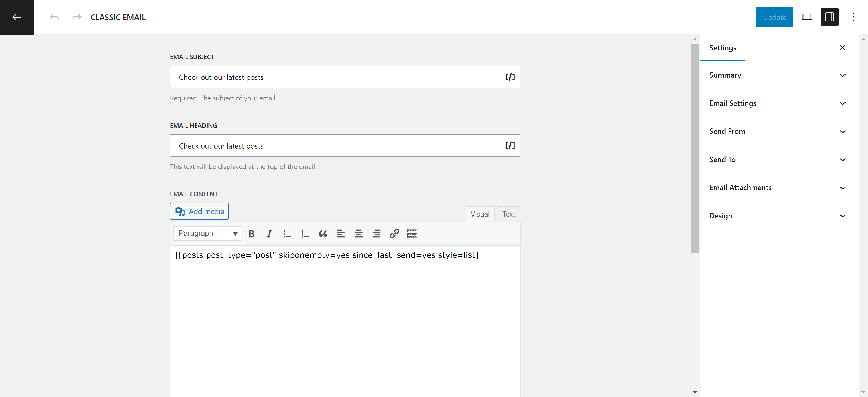Click the Email Subject input field

[345, 77]
